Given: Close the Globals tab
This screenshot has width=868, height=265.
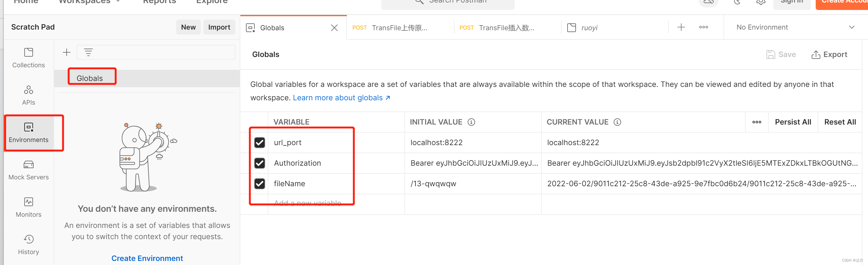Looking at the screenshot, I should [x=334, y=28].
